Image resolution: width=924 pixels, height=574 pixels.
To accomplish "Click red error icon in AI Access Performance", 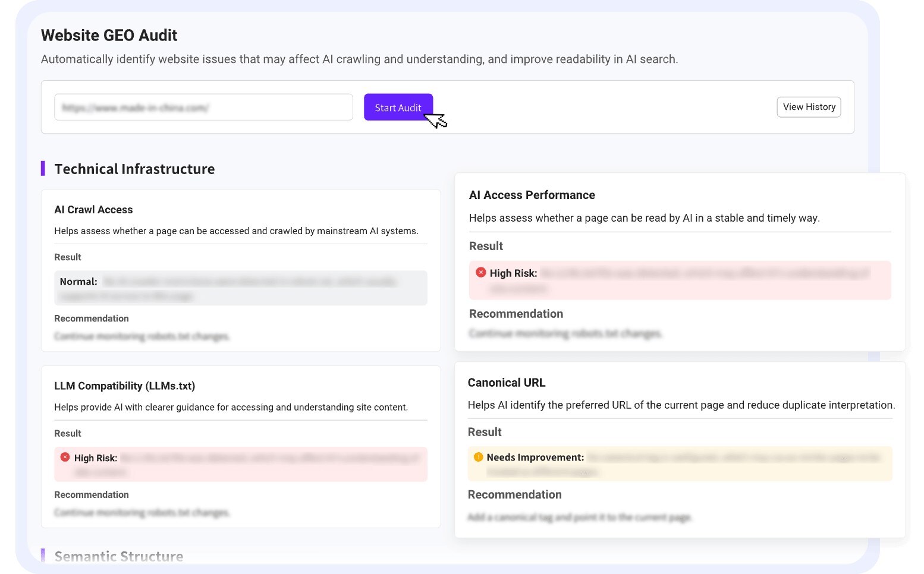I will pyautogui.click(x=481, y=273).
